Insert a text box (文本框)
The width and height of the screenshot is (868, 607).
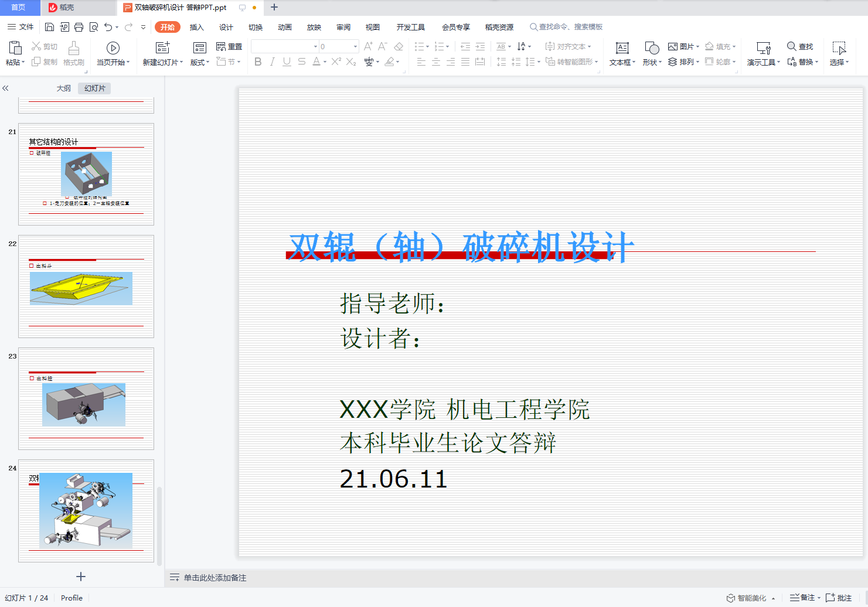622,53
